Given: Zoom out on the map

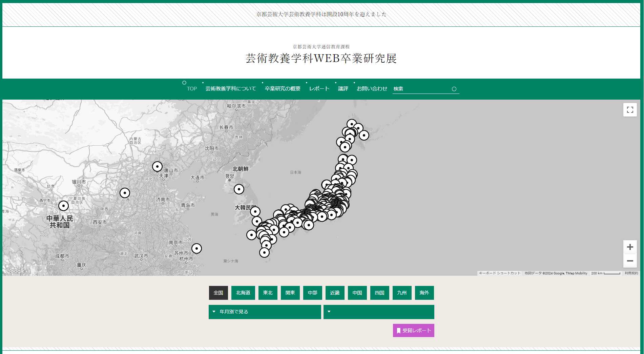Looking at the screenshot, I should point(630,261).
